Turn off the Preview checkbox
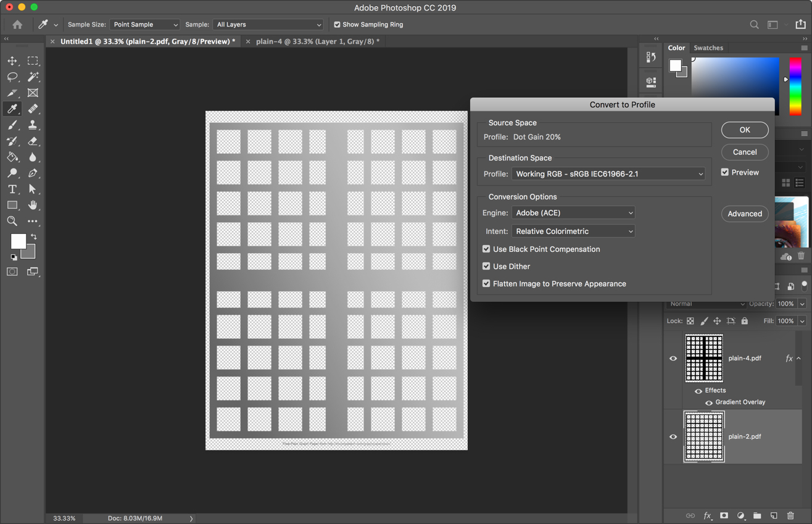812x524 pixels. point(724,172)
